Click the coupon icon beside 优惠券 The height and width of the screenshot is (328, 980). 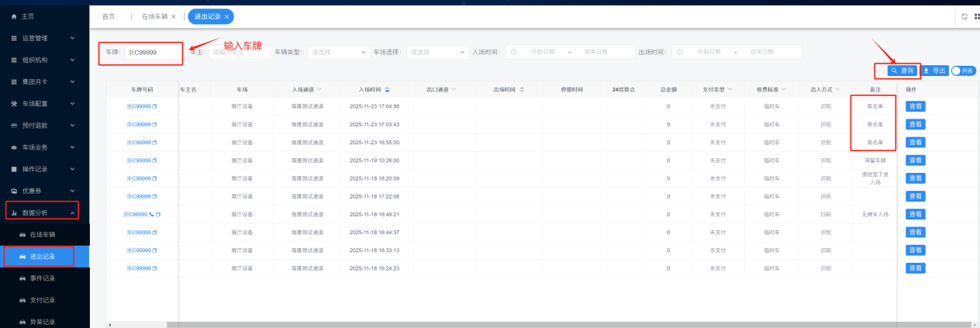[14, 191]
